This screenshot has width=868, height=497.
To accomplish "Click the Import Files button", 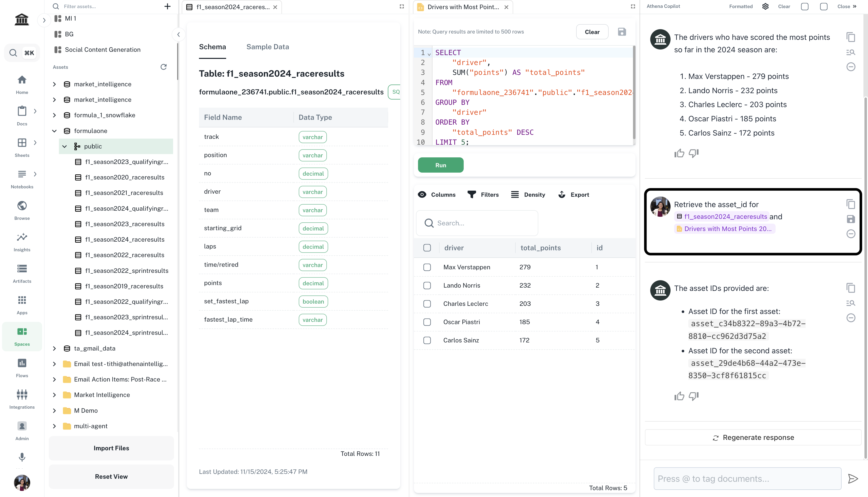I will click(111, 448).
